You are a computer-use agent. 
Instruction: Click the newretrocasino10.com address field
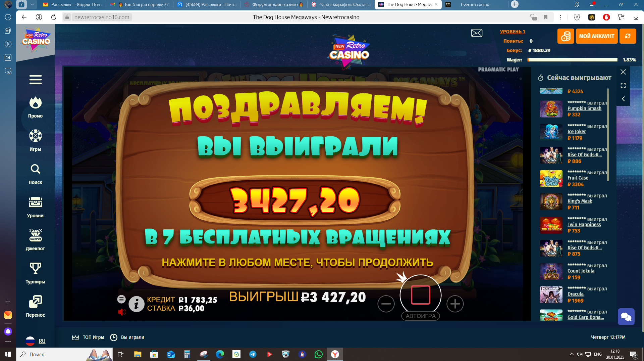pyautogui.click(x=102, y=17)
